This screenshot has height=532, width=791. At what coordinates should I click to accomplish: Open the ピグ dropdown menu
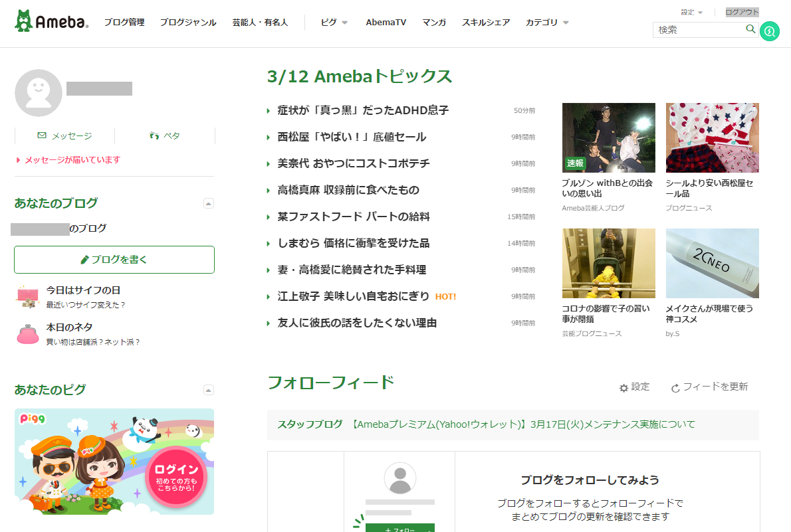tap(334, 22)
